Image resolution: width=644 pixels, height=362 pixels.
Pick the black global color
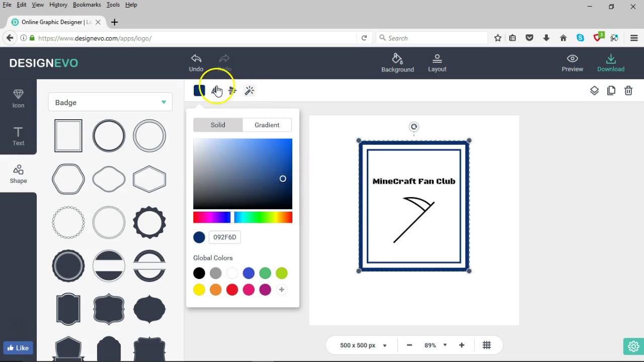click(x=199, y=273)
